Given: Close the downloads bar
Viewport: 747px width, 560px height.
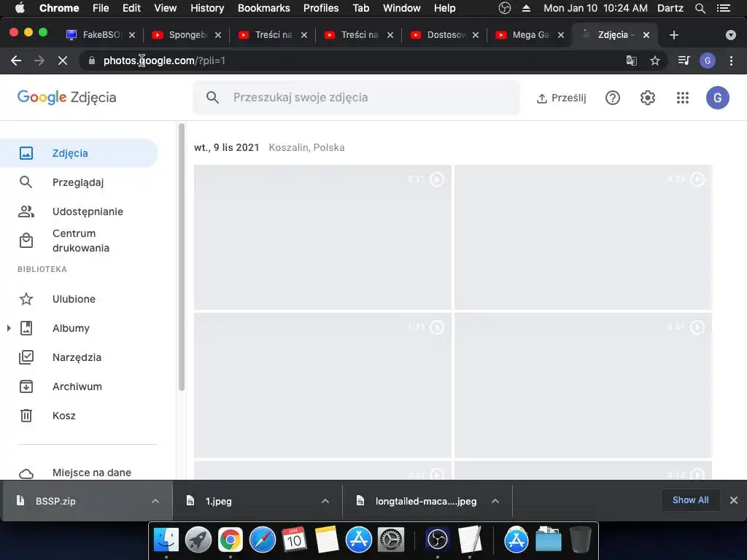Looking at the screenshot, I should click(734, 500).
